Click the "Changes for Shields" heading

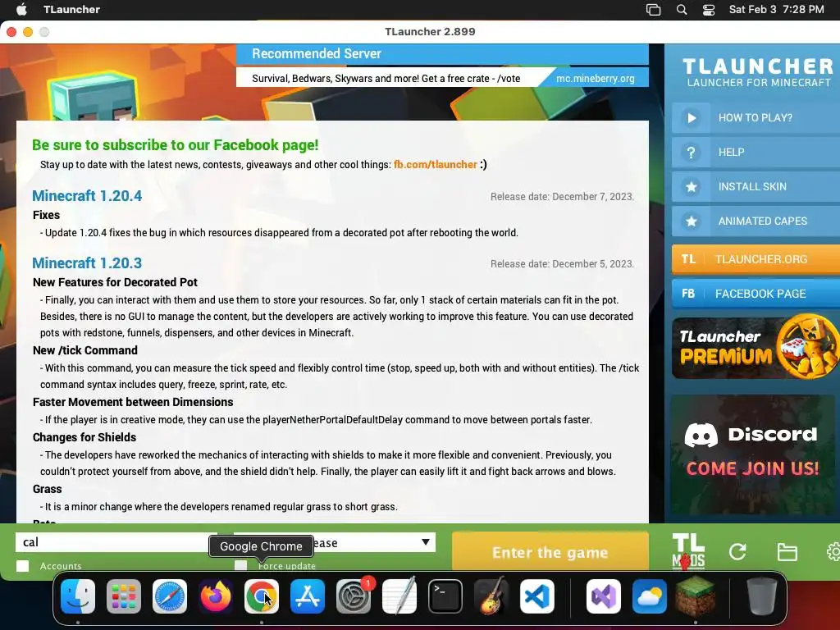pyautogui.click(x=84, y=437)
